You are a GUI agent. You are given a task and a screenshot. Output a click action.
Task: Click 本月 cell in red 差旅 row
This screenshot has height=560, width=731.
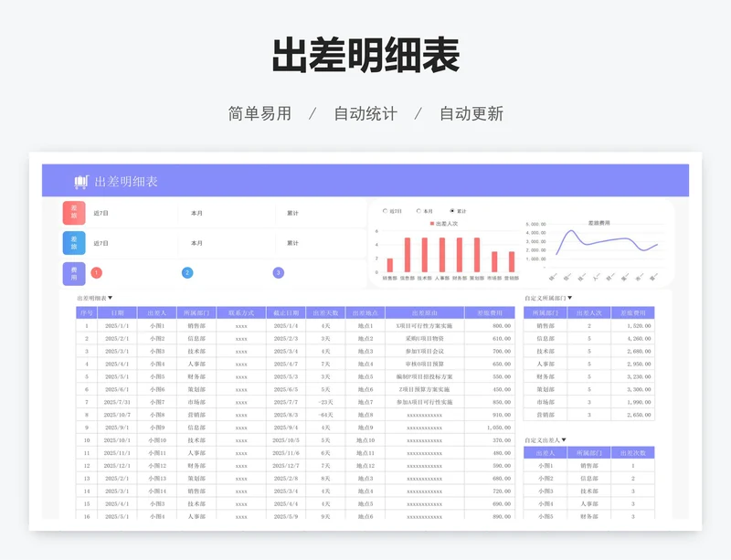tap(196, 213)
